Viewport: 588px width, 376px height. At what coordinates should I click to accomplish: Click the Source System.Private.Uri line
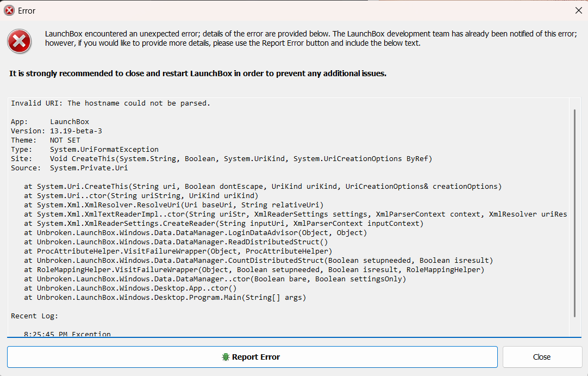coord(70,168)
